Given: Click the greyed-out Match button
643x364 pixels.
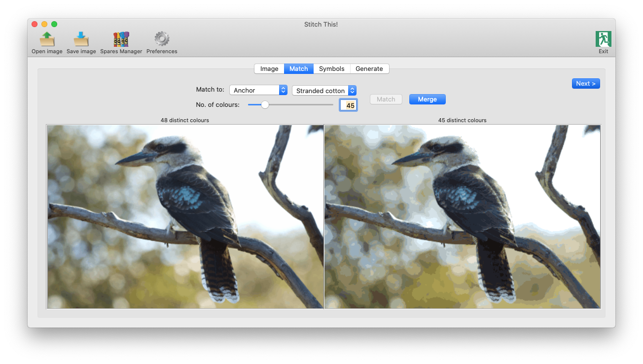Looking at the screenshot, I should 386,99.
